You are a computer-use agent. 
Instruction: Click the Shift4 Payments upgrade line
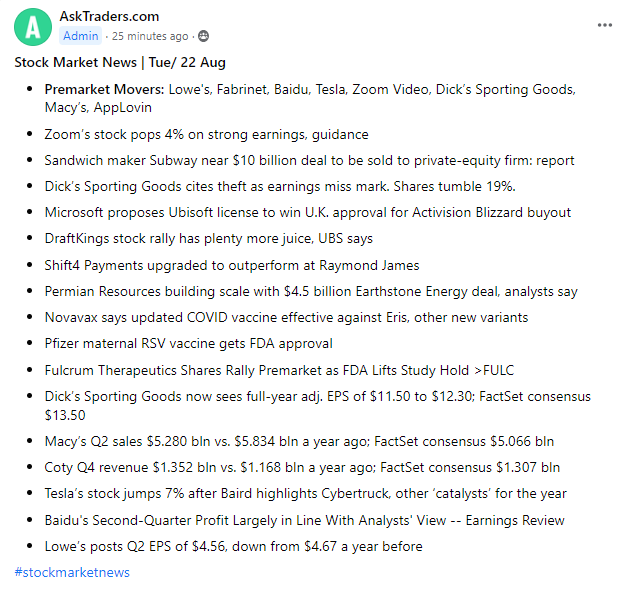(x=231, y=265)
